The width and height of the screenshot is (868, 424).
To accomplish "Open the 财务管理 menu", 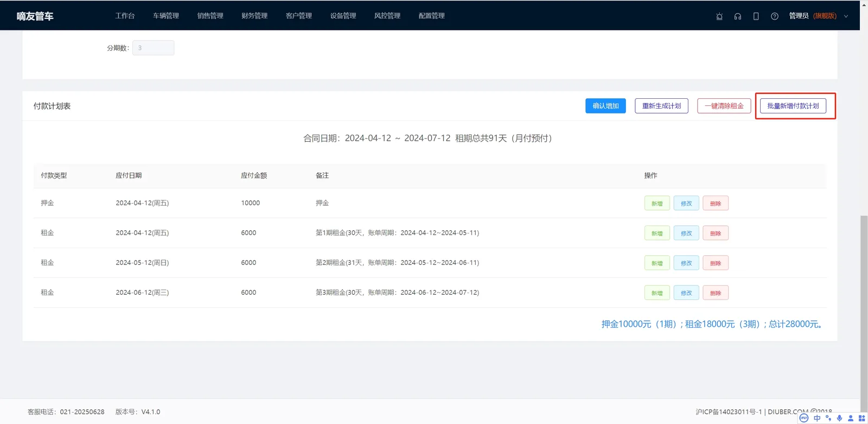I will 254,16.
